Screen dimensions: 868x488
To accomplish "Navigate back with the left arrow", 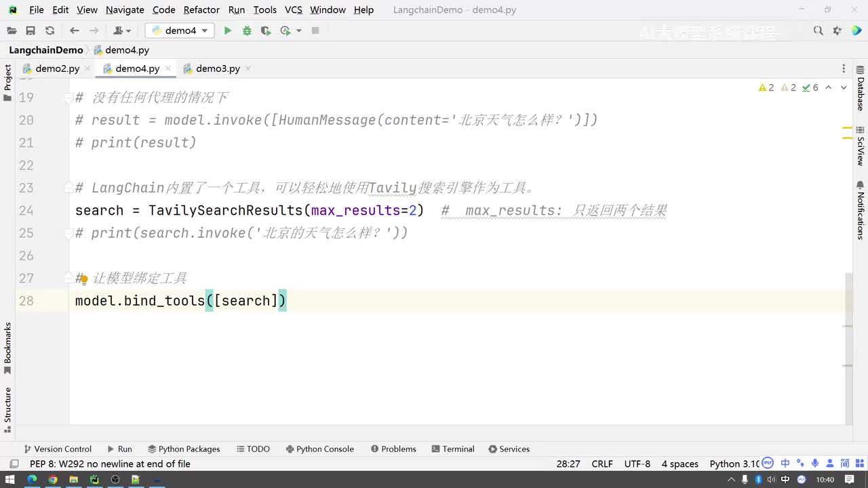I will pyautogui.click(x=75, y=30).
